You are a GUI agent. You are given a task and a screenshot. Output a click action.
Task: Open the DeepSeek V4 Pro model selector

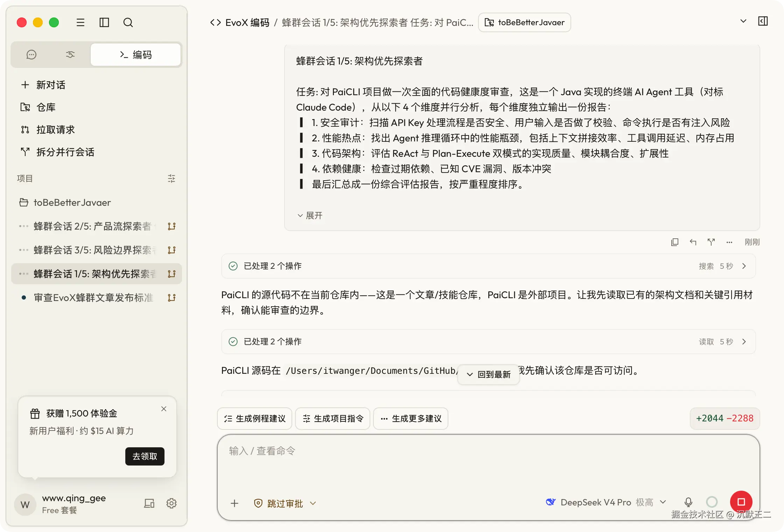click(x=606, y=502)
